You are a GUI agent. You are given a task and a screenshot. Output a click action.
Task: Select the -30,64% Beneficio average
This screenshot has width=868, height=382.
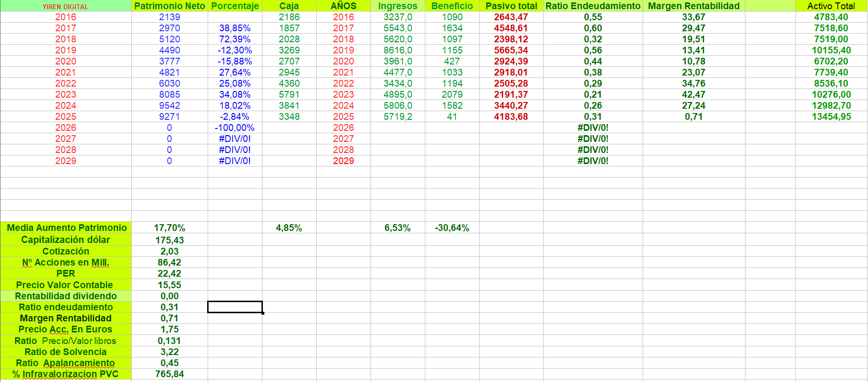point(452,228)
